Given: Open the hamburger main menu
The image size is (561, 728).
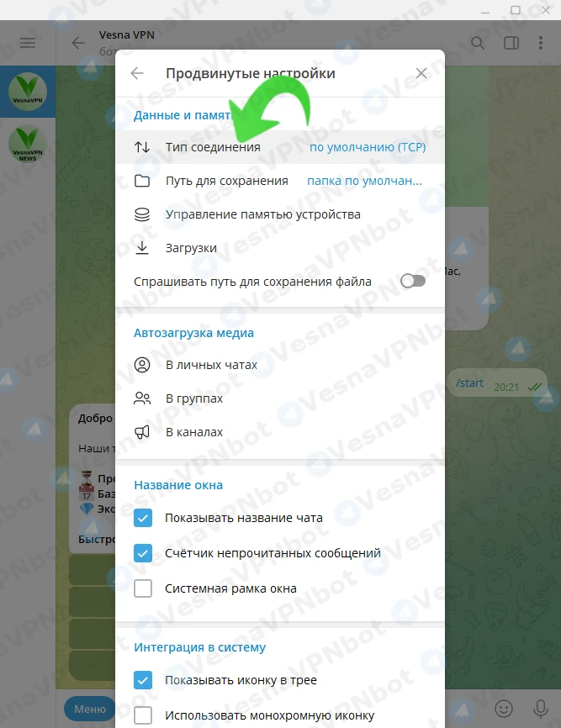Looking at the screenshot, I should 28,43.
